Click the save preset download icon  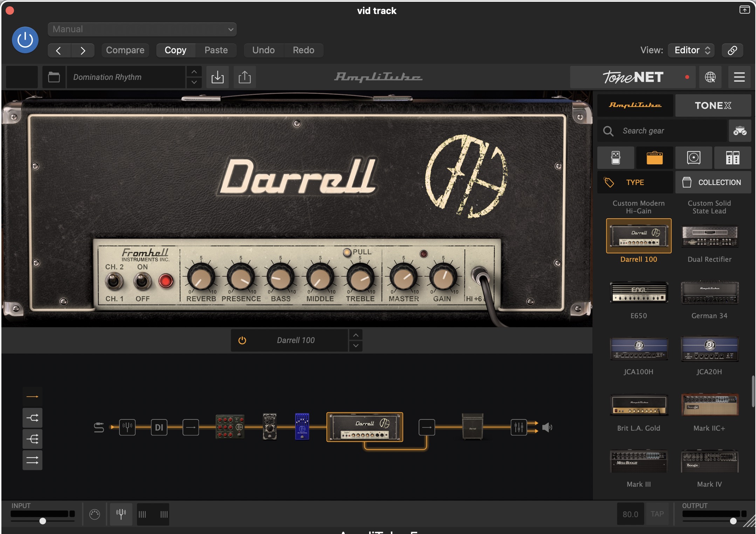217,77
